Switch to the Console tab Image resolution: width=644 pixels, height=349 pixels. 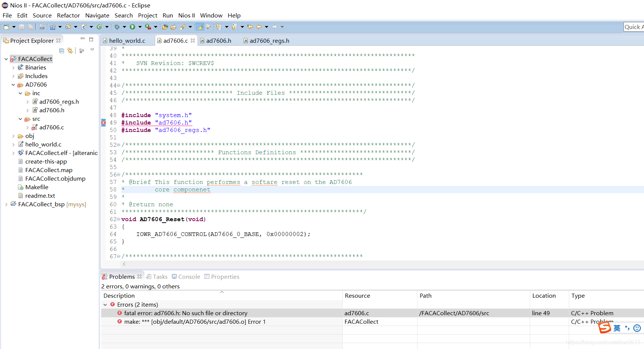coord(186,277)
